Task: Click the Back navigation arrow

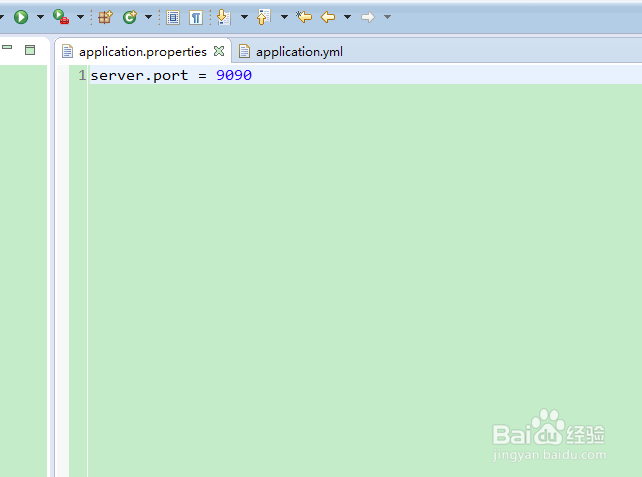Action: 328,17
